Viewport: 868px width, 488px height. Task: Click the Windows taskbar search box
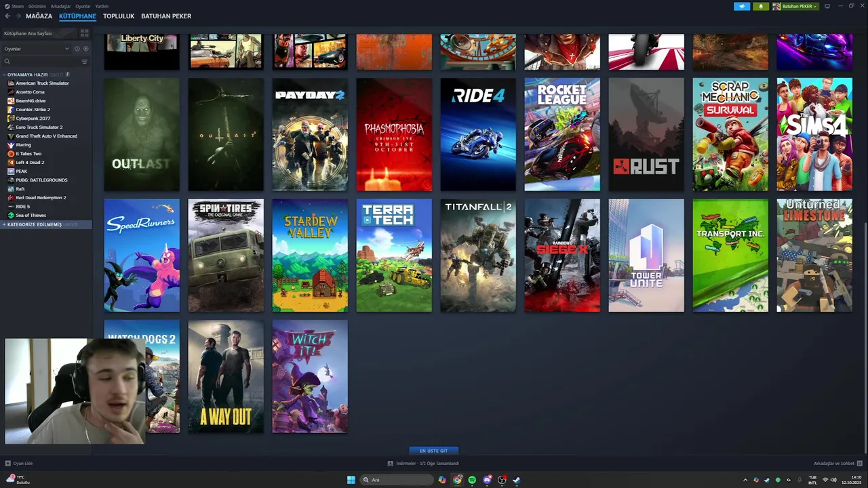click(x=397, y=480)
